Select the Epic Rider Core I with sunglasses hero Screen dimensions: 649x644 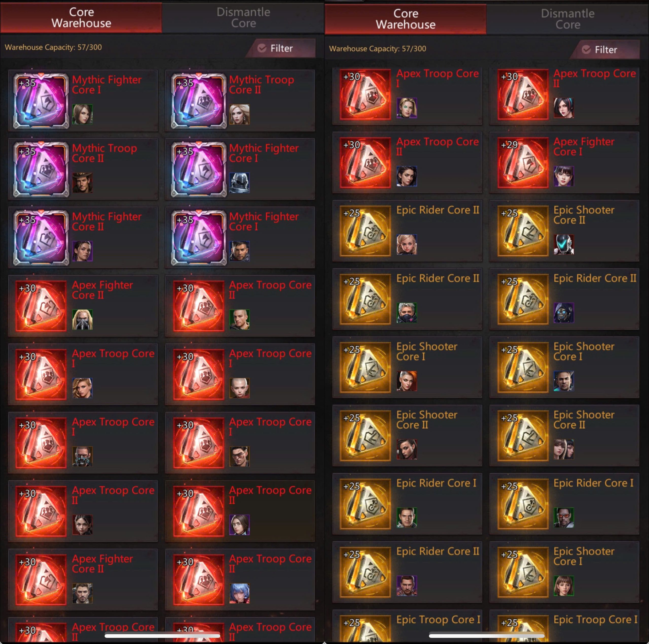[564, 504]
